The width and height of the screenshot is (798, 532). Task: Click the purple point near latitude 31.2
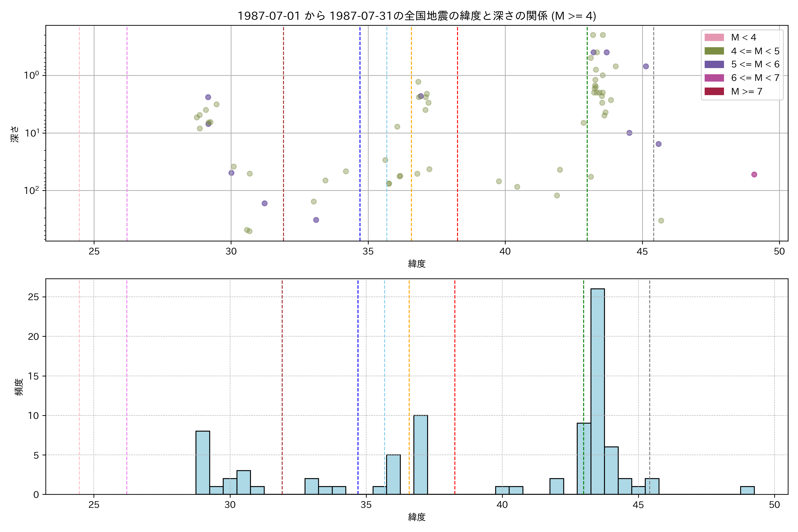click(264, 203)
